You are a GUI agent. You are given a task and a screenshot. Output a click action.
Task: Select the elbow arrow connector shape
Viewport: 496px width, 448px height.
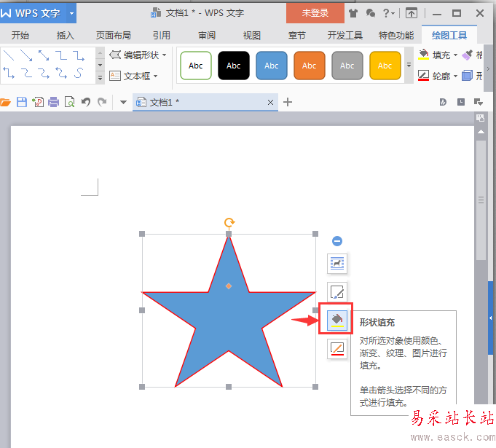[x=79, y=55]
